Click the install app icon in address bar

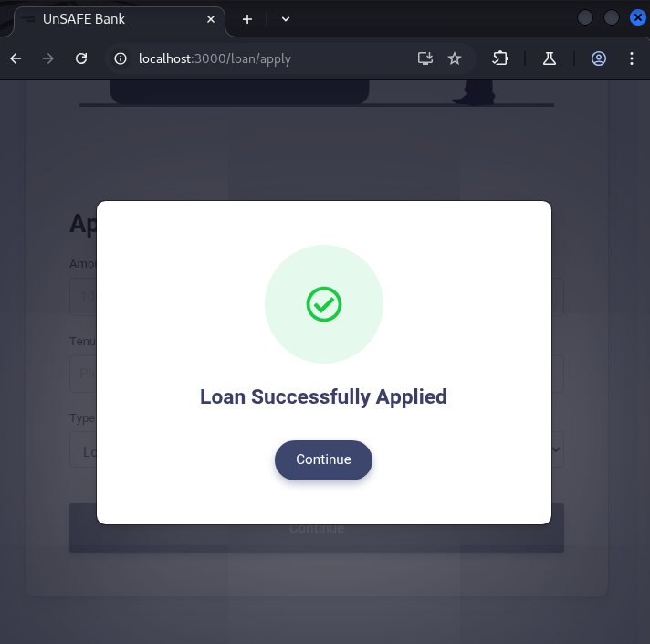(425, 58)
